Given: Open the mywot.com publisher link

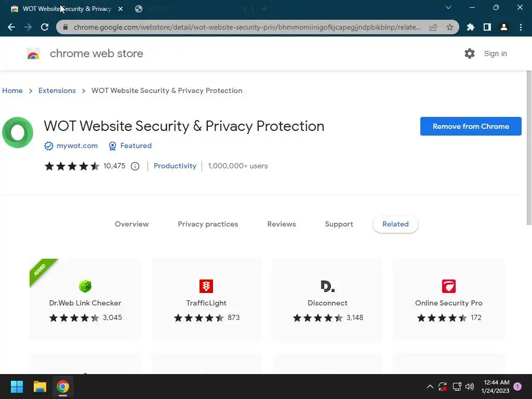Looking at the screenshot, I should (x=77, y=146).
